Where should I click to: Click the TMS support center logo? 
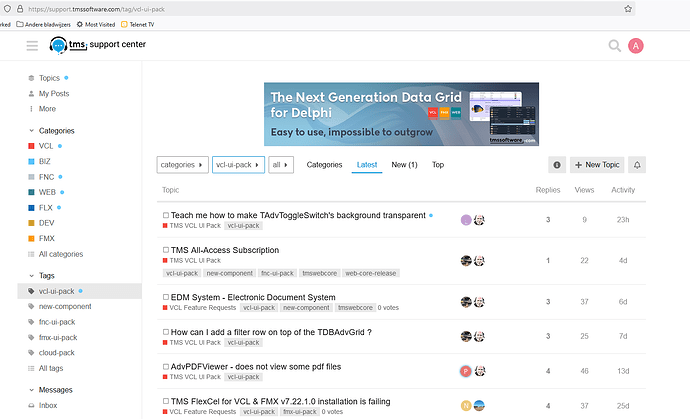tap(97, 45)
